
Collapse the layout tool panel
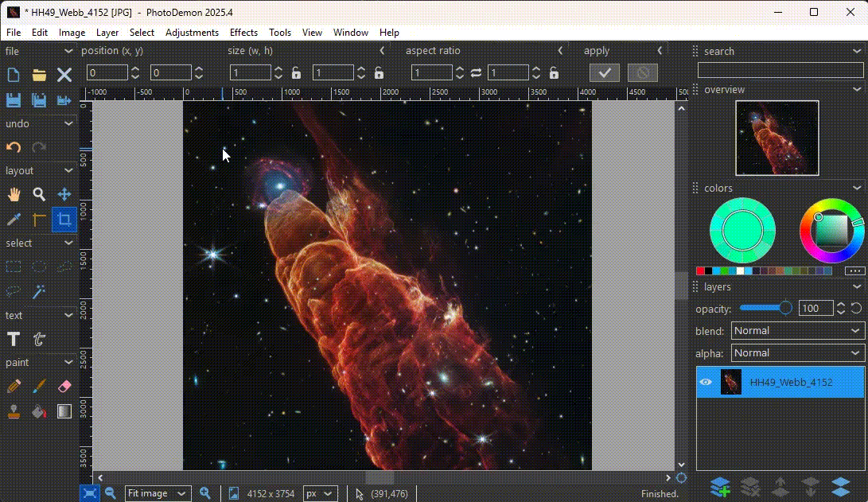tap(68, 170)
